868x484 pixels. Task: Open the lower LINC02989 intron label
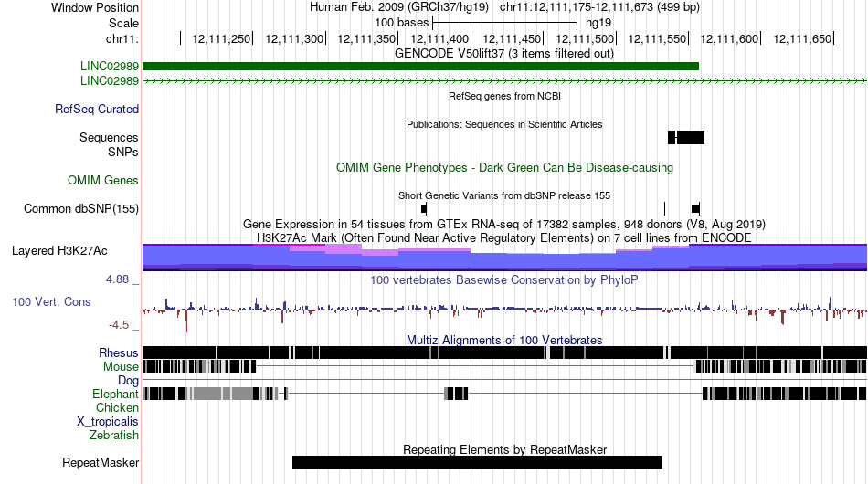coord(109,80)
